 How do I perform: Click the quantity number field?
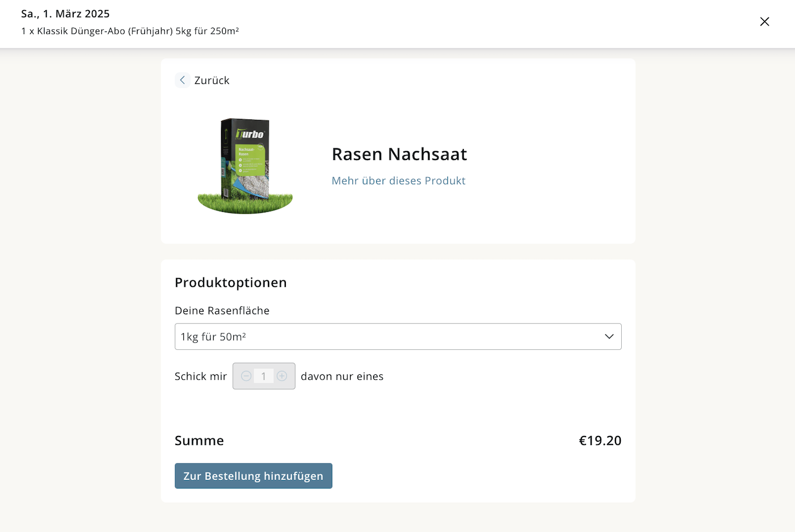tap(264, 376)
